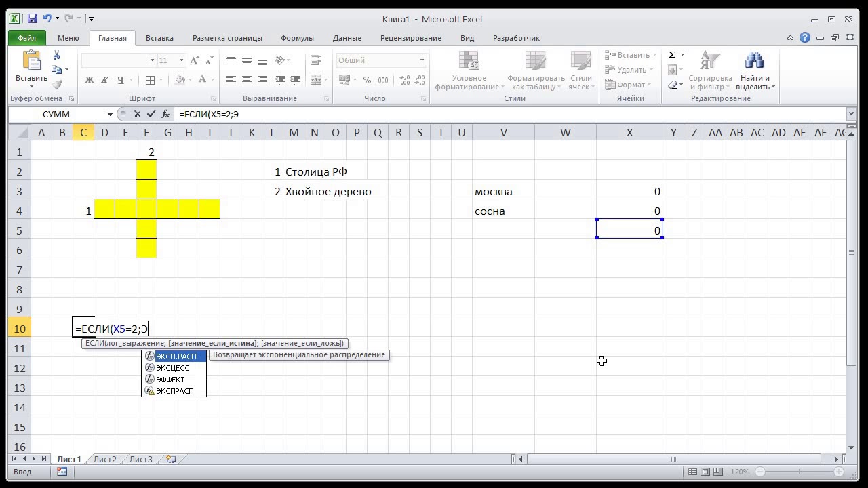This screenshot has height=488, width=868.
Task: Open Шрифт dialog launcher
Action: click(x=213, y=99)
